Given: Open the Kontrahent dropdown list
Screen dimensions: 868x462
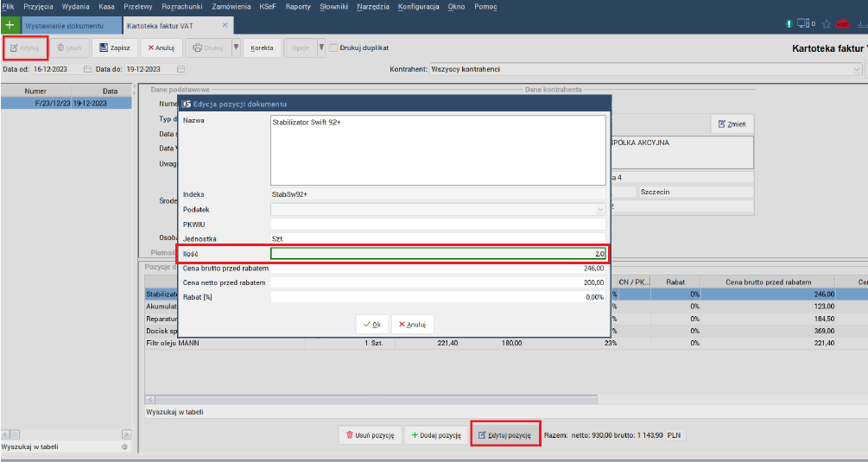Looking at the screenshot, I should pyautogui.click(x=863, y=69).
